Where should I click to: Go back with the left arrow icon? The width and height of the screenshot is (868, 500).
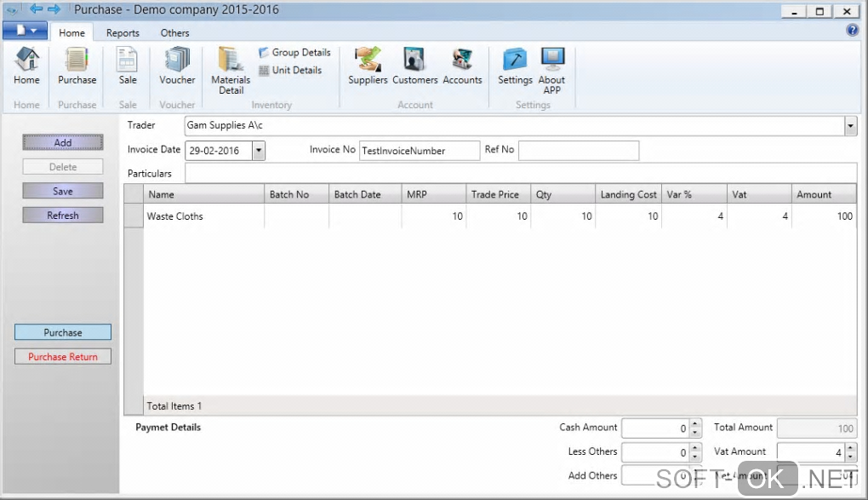[x=36, y=9]
